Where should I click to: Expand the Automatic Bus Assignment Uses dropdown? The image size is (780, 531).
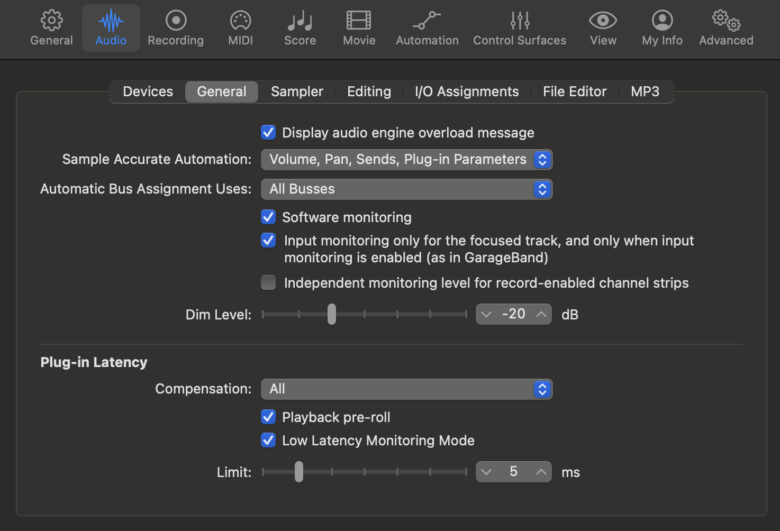click(x=406, y=189)
